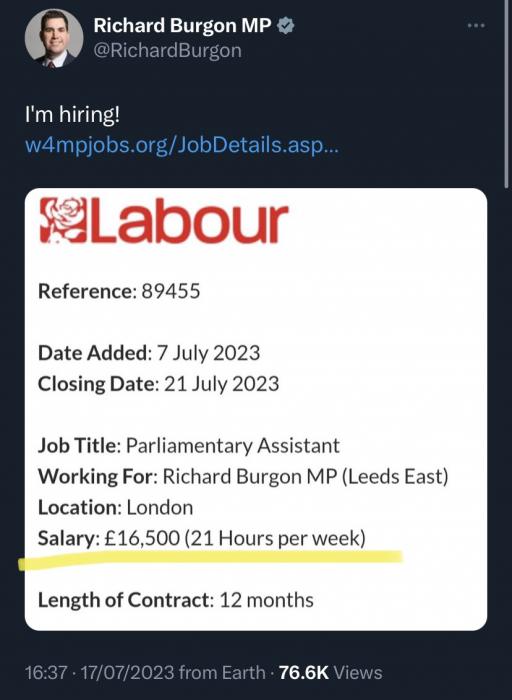
Task: Open the three-dot more options menu
Action: 476,25
